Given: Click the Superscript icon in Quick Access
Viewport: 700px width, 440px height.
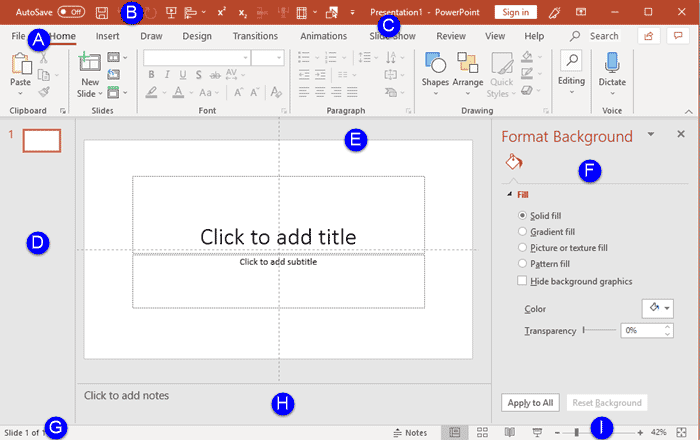Looking at the screenshot, I should click(x=221, y=12).
